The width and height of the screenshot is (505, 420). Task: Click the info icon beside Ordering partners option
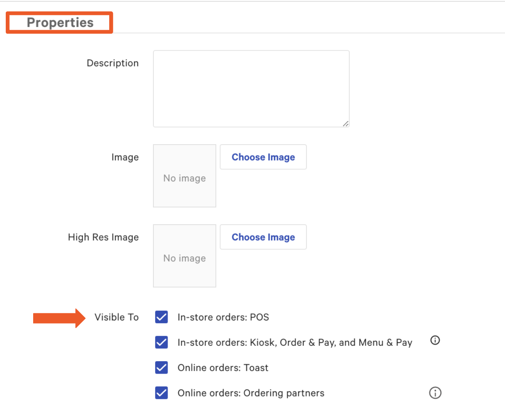pos(435,393)
